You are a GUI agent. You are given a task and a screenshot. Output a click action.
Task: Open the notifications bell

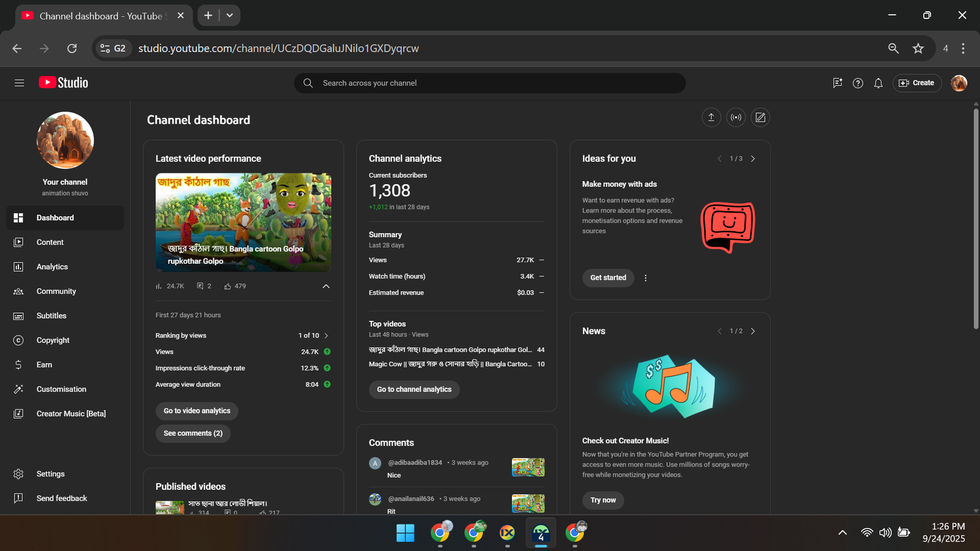[x=878, y=83]
